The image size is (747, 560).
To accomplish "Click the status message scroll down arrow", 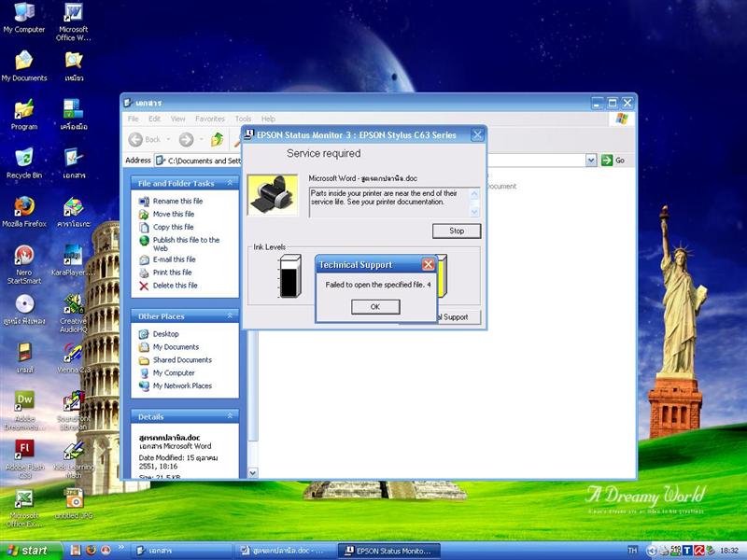I will coord(474,212).
